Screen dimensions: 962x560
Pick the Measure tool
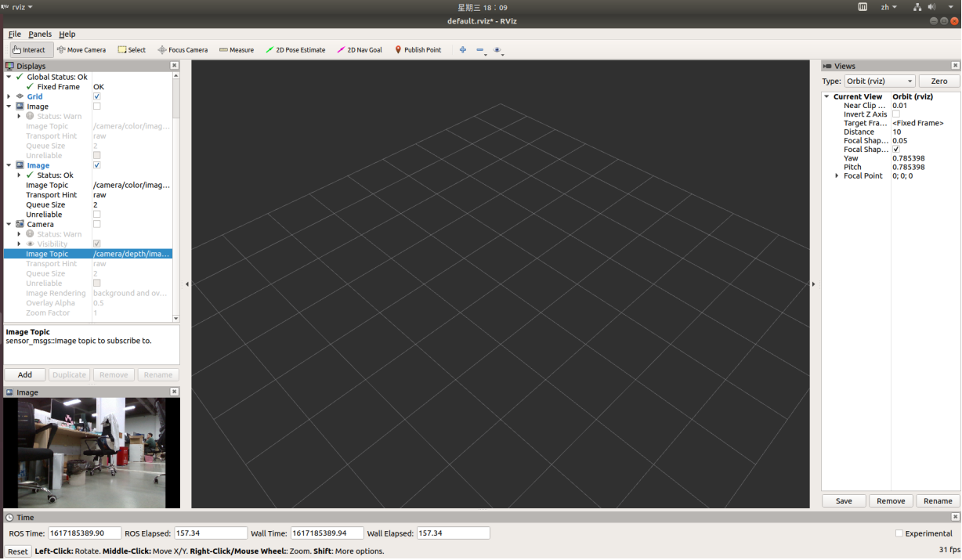click(237, 50)
